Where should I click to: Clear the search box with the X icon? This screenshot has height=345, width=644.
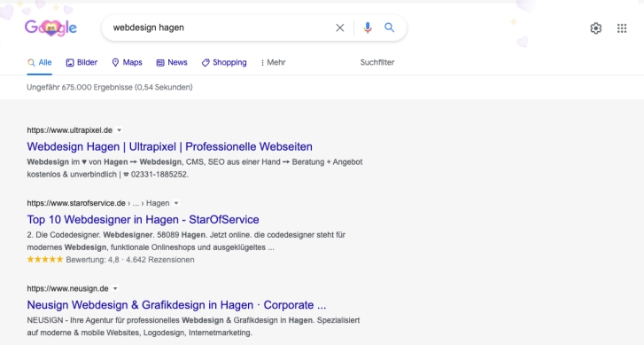339,28
